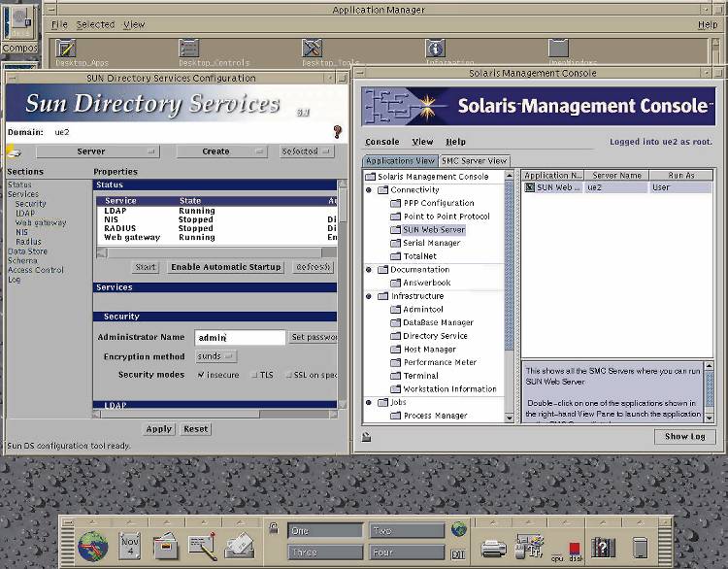Open the Encryption method sunds dropdown
The width and height of the screenshot is (728, 569).
[215, 356]
